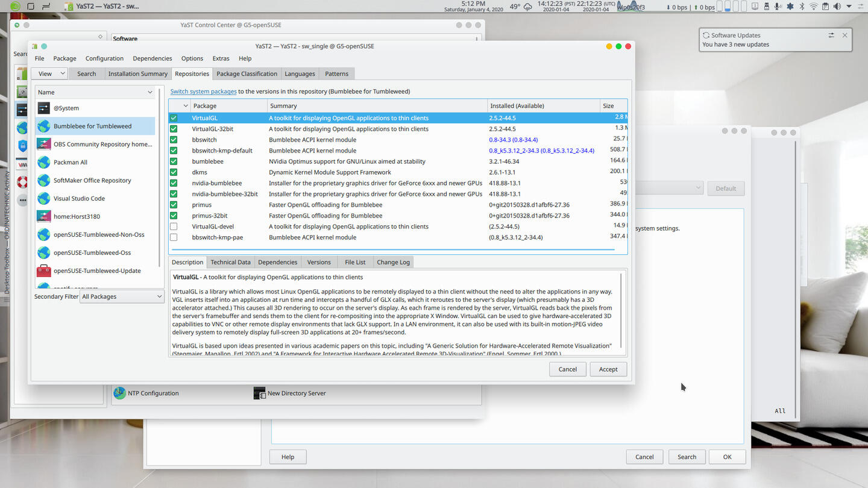
Task: Open the openSUSE application launcher in the panel
Action: click(15, 7)
